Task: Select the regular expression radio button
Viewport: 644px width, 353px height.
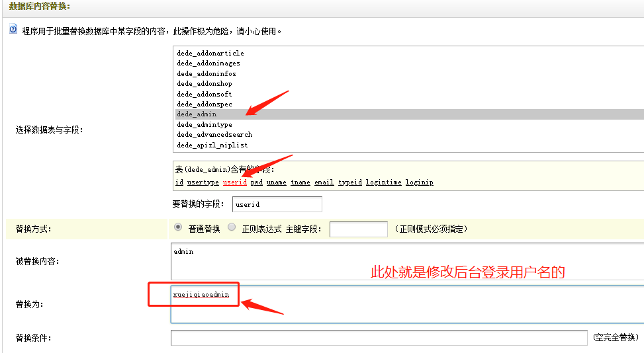Action: coord(231,227)
